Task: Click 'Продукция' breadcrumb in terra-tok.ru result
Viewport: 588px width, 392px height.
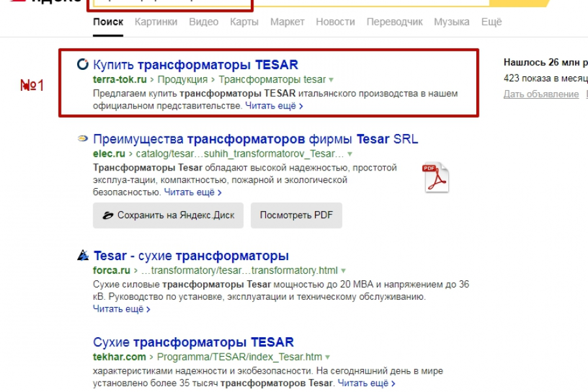Action: point(182,80)
